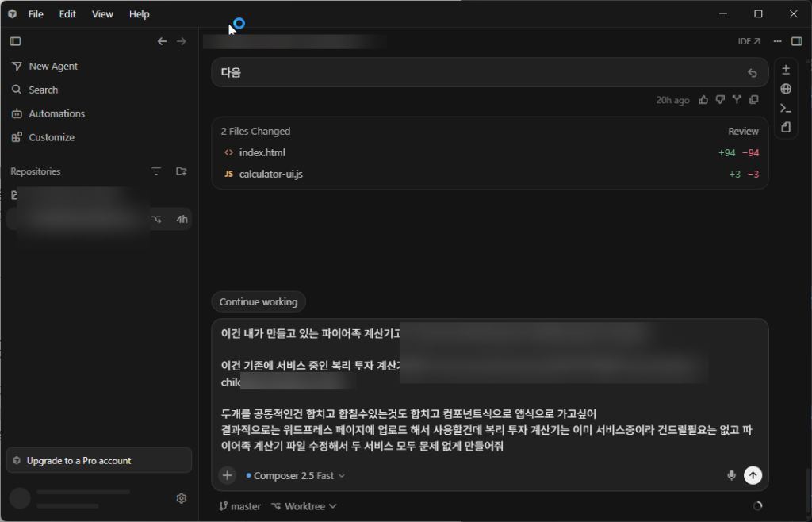This screenshot has width=812, height=522.
Task: Give a thumbs down to the response
Action: tap(720, 100)
